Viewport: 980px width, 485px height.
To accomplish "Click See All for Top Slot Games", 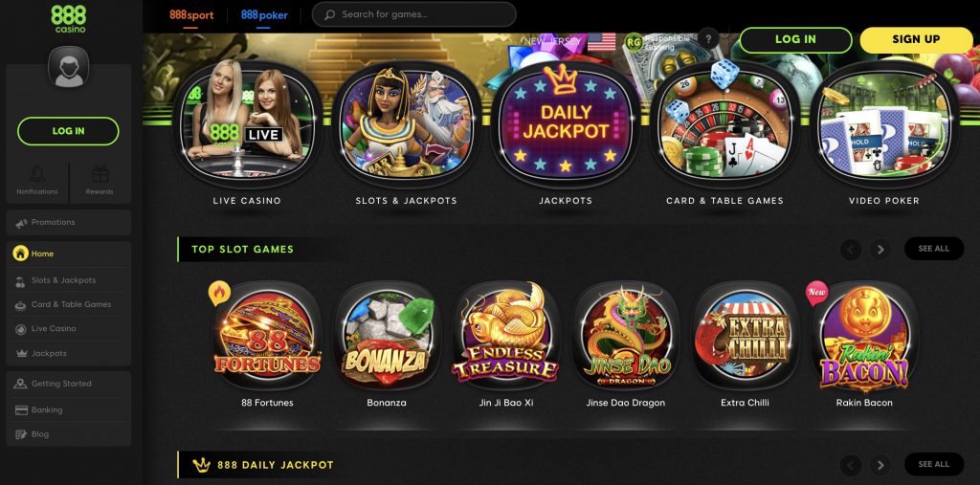I will pyautogui.click(x=934, y=249).
